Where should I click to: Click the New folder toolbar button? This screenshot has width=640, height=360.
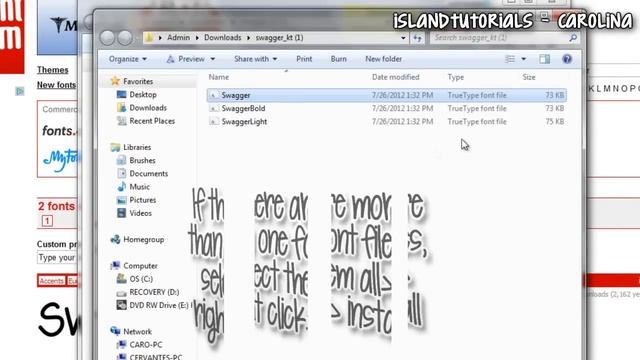384,59
